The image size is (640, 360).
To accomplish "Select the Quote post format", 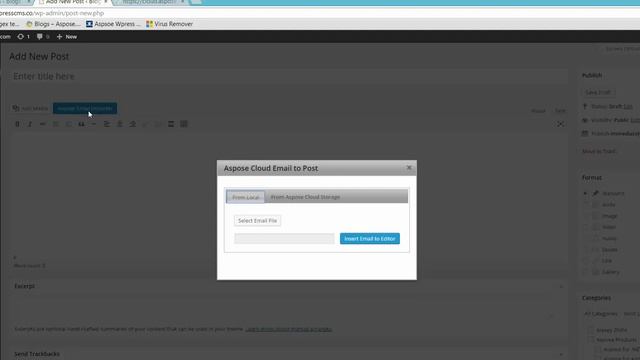I will [x=585, y=249].
